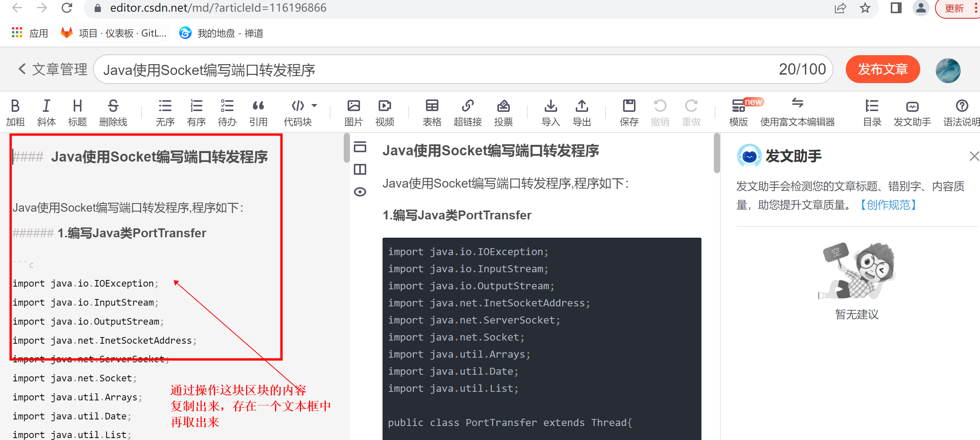Bookmark this page with the star
The height and width of the screenshot is (440, 980).
[x=865, y=8]
